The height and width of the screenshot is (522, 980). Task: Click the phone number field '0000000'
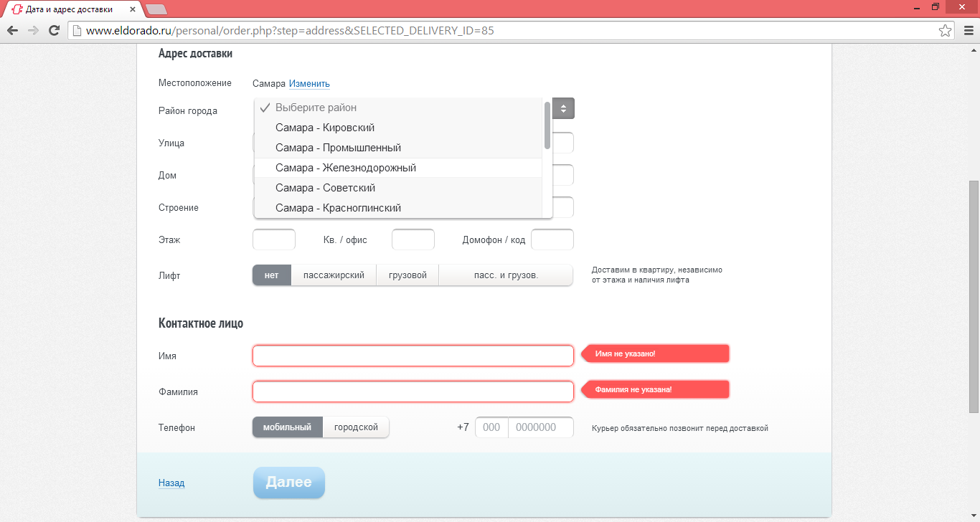coord(541,427)
